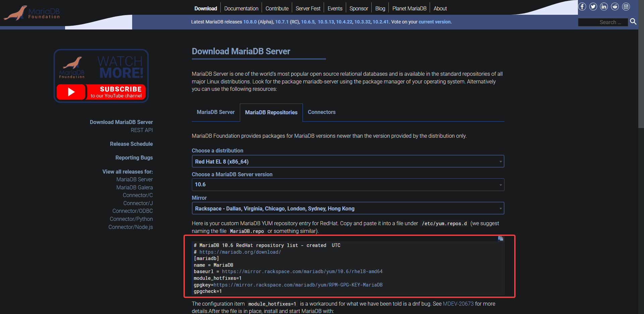This screenshot has width=644, height=314.
Task: Copy the repository config using the copy icon
Action: click(x=500, y=239)
